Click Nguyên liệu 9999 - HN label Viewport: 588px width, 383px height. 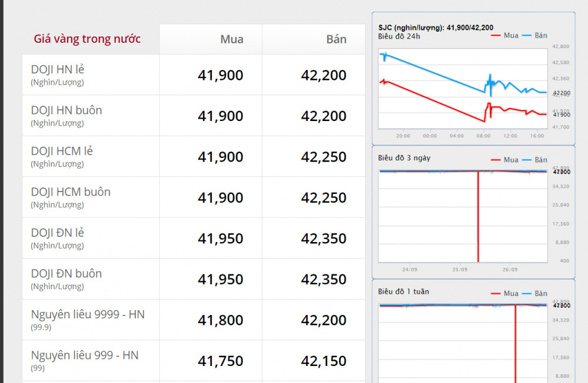88,314
